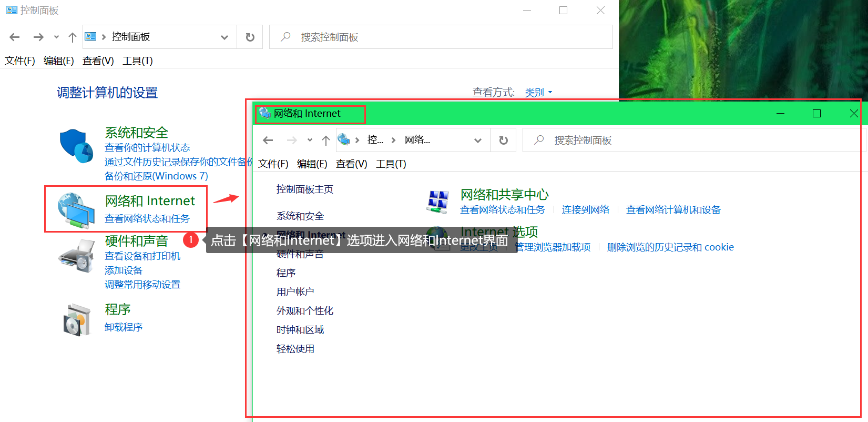Open the 程序 disc box icon
868x422 pixels.
click(77, 319)
